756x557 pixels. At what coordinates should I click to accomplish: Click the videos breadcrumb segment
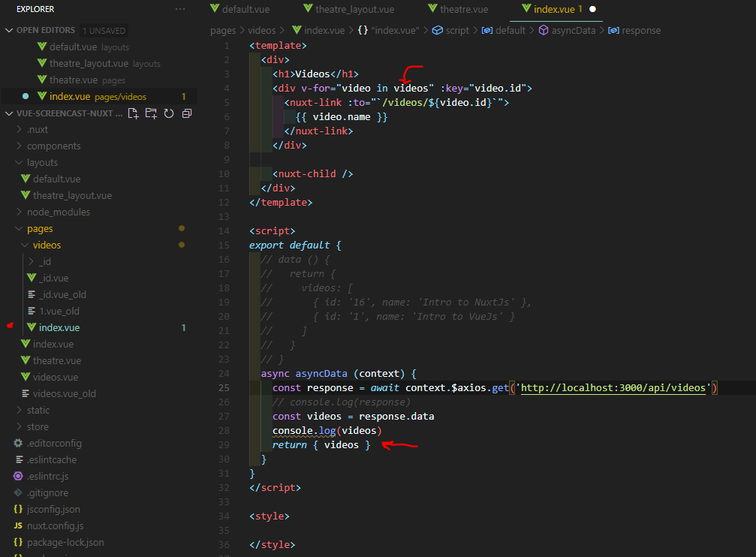coord(262,30)
